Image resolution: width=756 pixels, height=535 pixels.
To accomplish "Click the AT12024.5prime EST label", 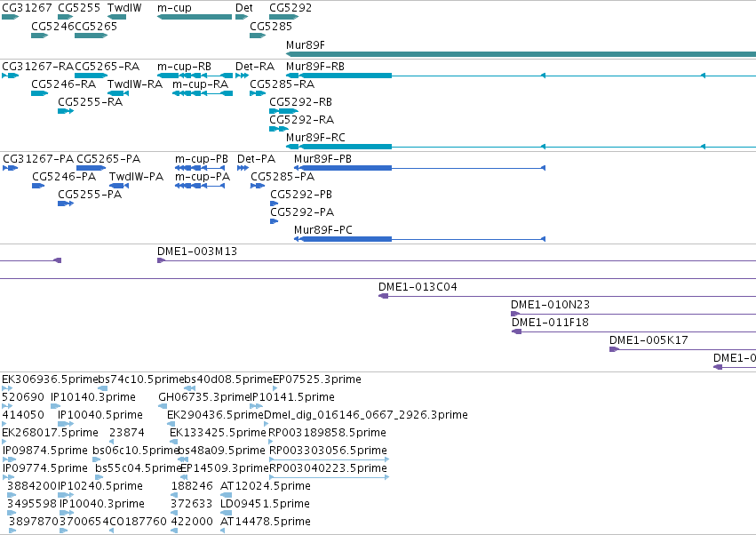I will (266, 486).
